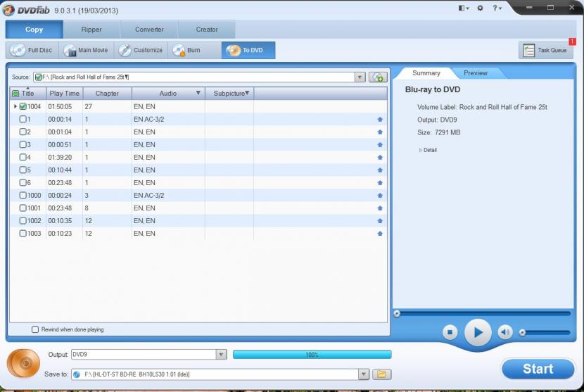Select the Full Disc copy mode
The width and height of the screenshot is (584, 392).
coord(32,50)
